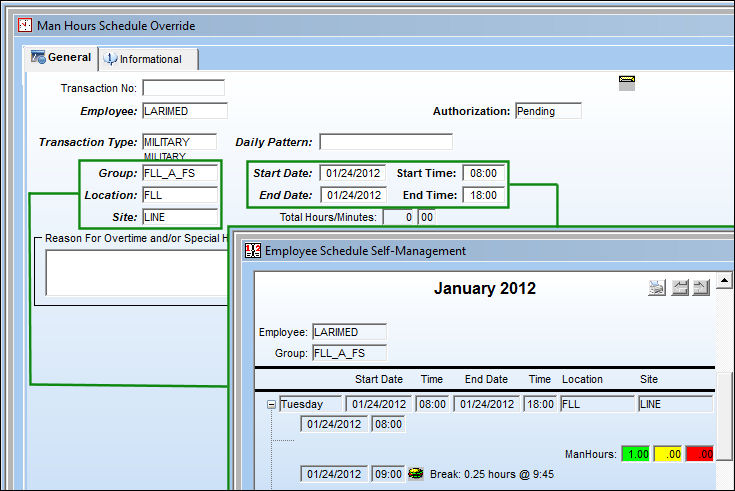The image size is (735, 491).
Task: Click the Employee Schedule Self-Management window icon
Action: 253,250
